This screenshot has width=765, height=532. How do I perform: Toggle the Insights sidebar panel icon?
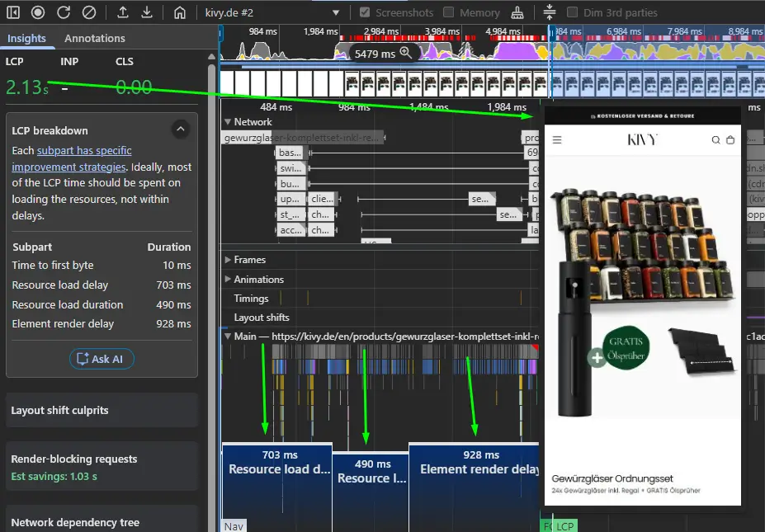13,12
